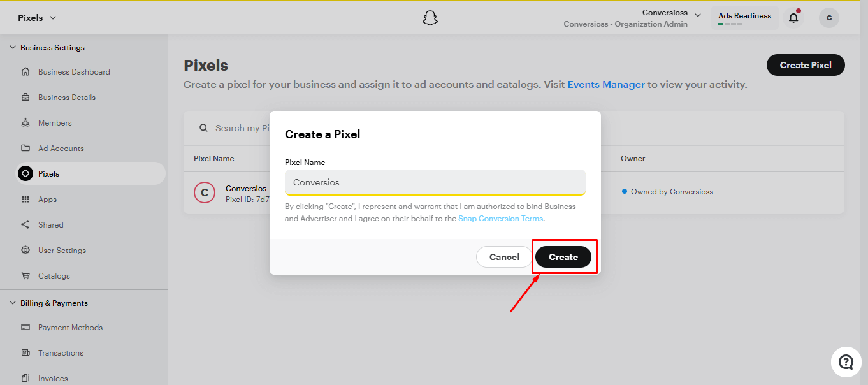Screen dimensions: 868x385
Task: Click the Conversios pixel avatar circle
Action: [x=205, y=192]
